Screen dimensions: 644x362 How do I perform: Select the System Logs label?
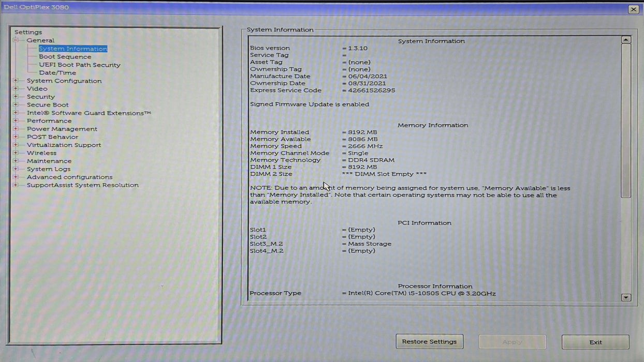click(x=49, y=169)
